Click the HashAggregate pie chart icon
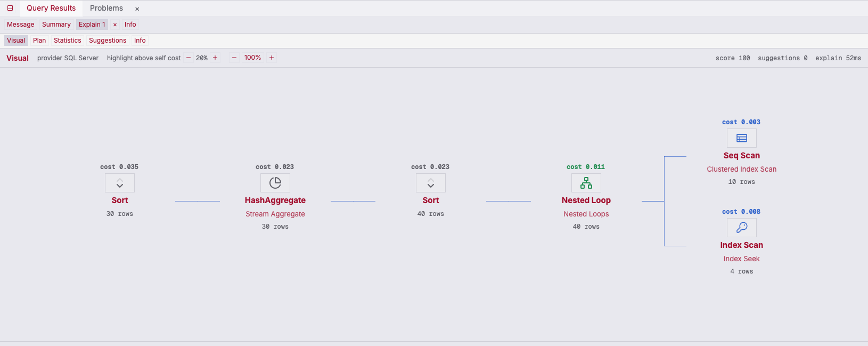This screenshot has width=868, height=346. [275, 183]
